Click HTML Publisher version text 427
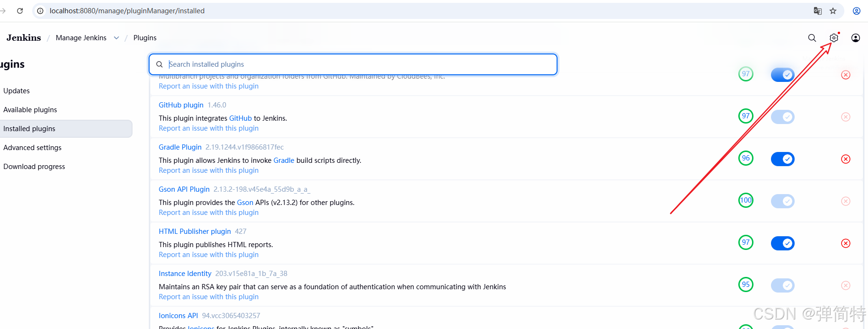Viewport: 868px width, 329px height. tap(240, 231)
